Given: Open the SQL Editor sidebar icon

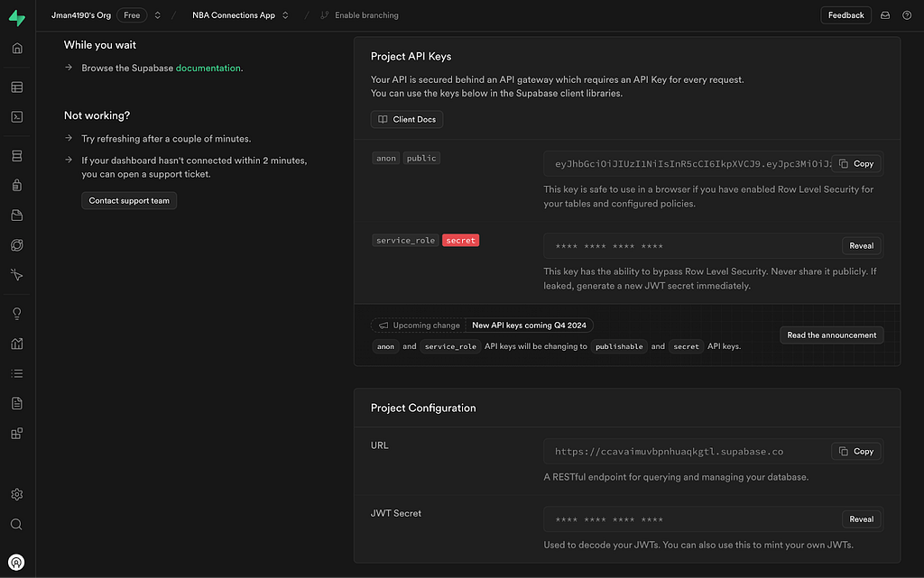Looking at the screenshot, I should click(17, 116).
